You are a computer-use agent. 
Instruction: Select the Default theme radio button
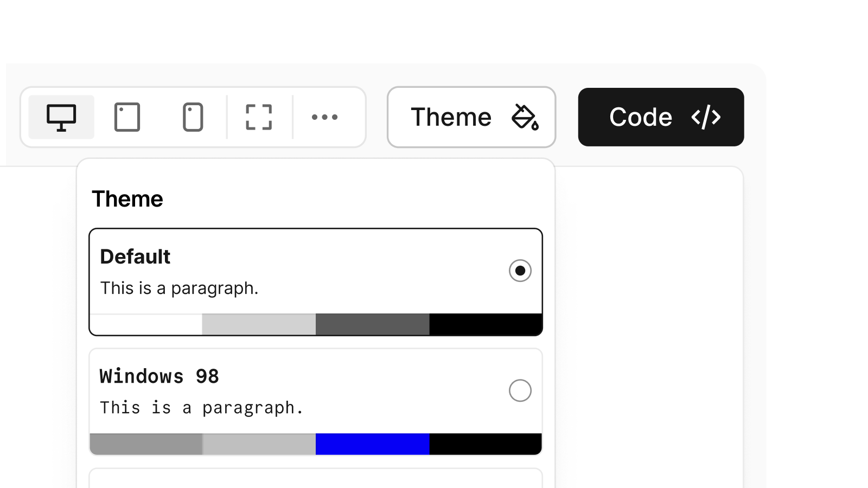[x=520, y=271]
